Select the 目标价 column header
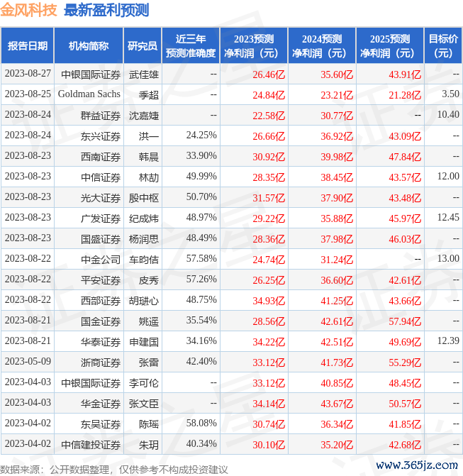 tap(443, 46)
